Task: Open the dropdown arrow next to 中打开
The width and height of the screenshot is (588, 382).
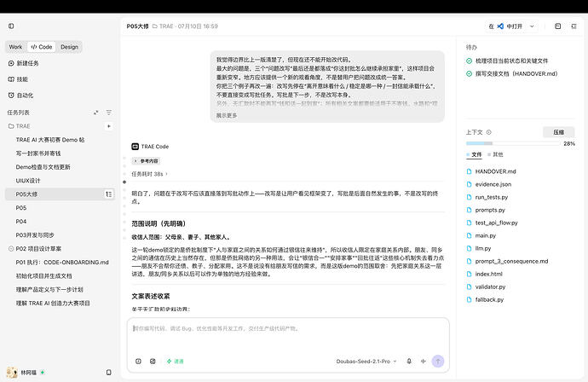Action: 532,26
